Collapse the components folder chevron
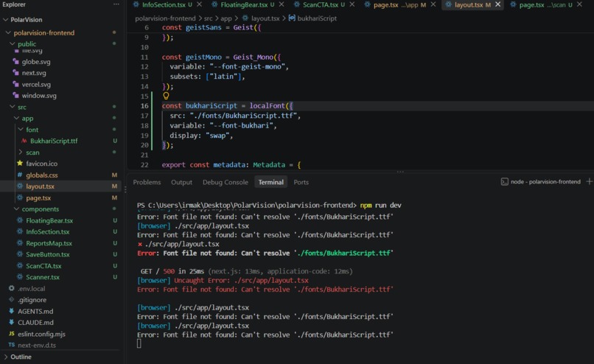The width and height of the screenshot is (594, 364). tap(17, 209)
